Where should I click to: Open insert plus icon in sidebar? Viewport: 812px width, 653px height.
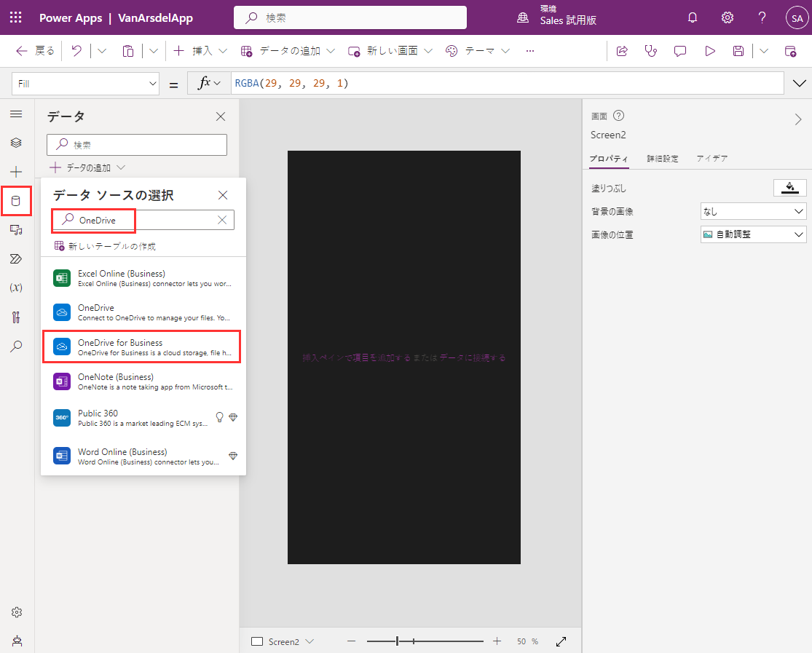point(16,171)
